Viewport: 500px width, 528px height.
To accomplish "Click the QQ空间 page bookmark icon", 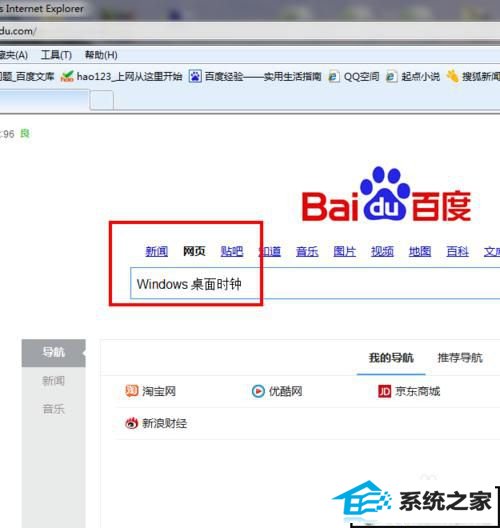I will click(x=334, y=77).
